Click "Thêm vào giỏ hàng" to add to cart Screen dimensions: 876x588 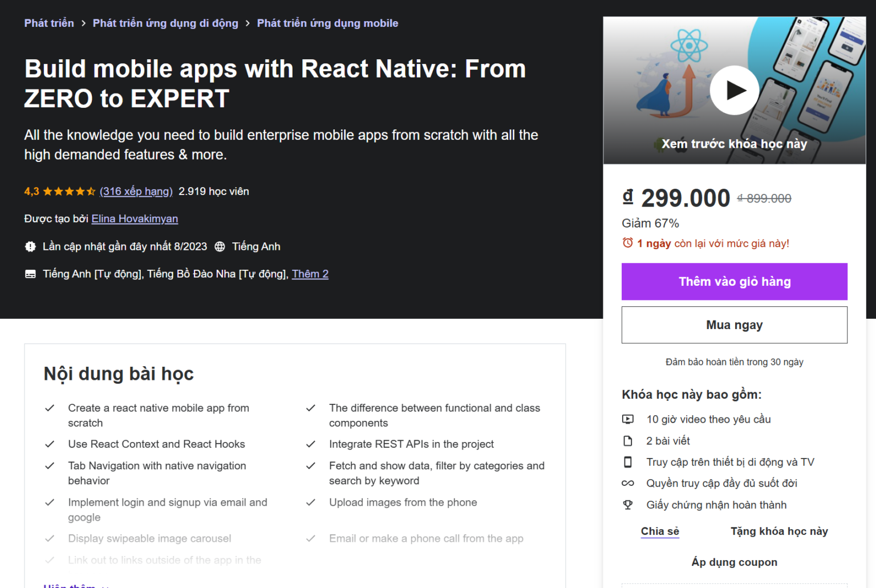tap(735, 281)
